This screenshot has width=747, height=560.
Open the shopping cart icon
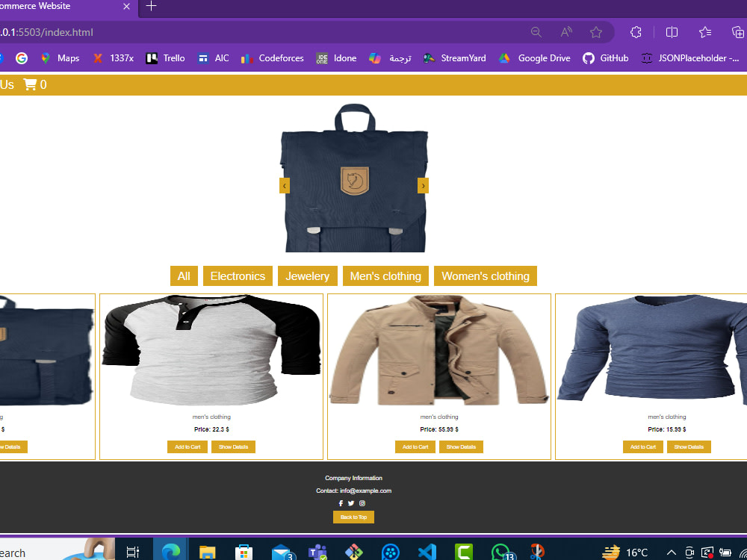30,85
